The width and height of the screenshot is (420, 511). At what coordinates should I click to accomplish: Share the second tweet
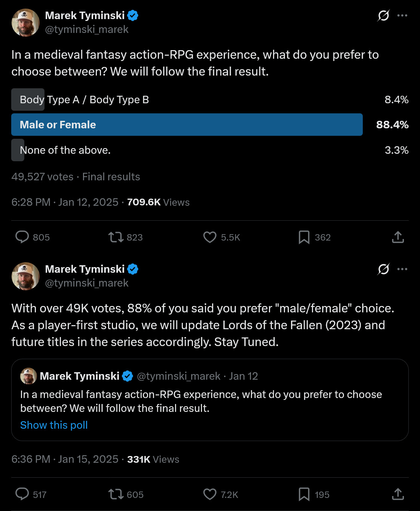[x=398, y=494]
